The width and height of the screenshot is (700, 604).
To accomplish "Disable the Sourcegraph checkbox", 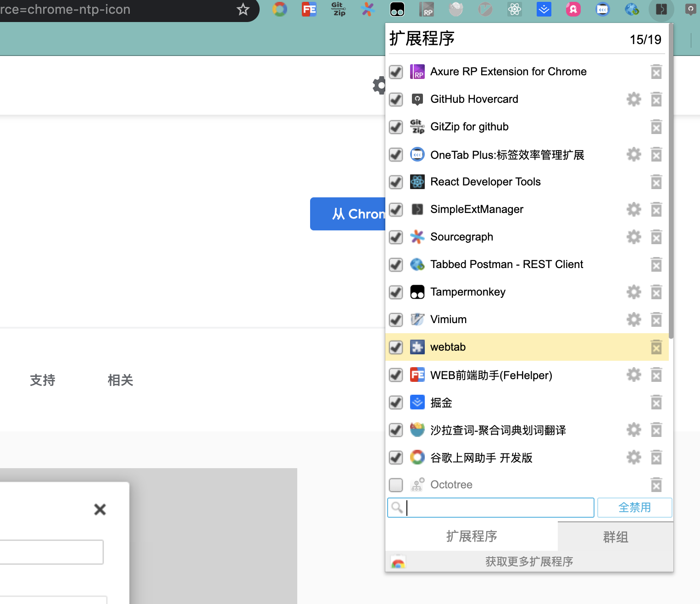I will (396, 237).
